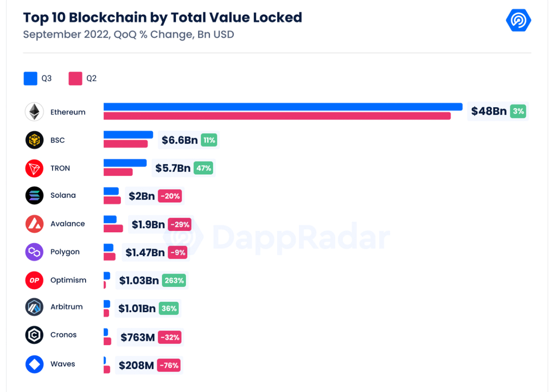
Task: Click the Ethereum blue Q3 bar
Action: coord(282,107)
